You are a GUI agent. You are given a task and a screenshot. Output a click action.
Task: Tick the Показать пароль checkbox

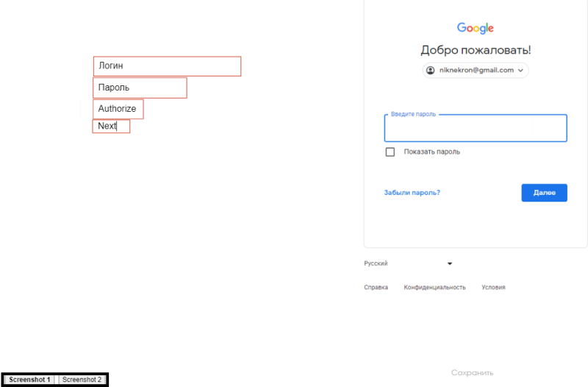pyautogui.click(x=390, y=152)
